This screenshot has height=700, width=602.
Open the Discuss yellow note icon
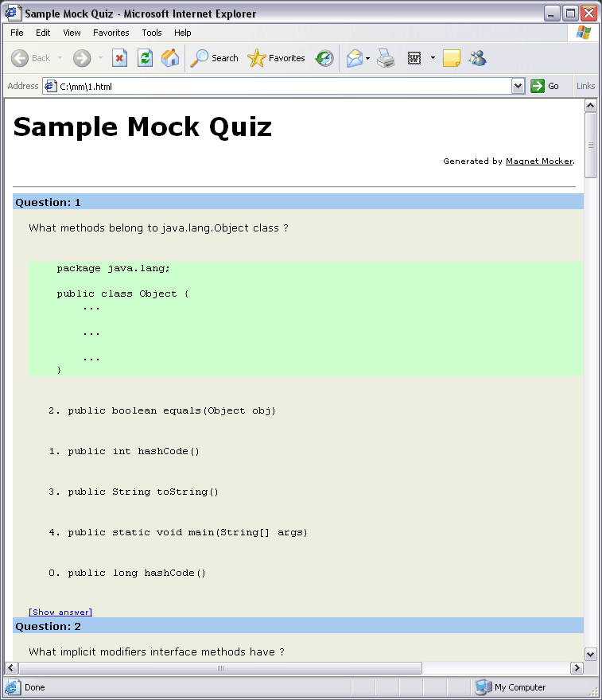click(451, 58)
